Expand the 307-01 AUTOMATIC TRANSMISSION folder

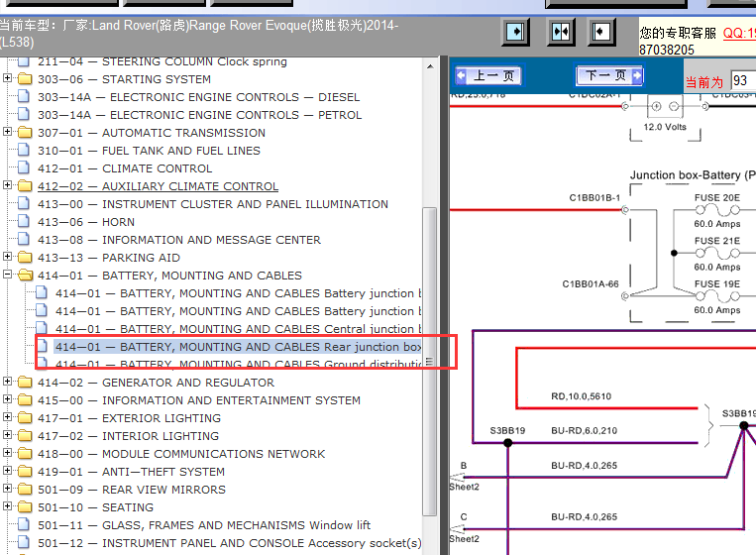[7, 132]
